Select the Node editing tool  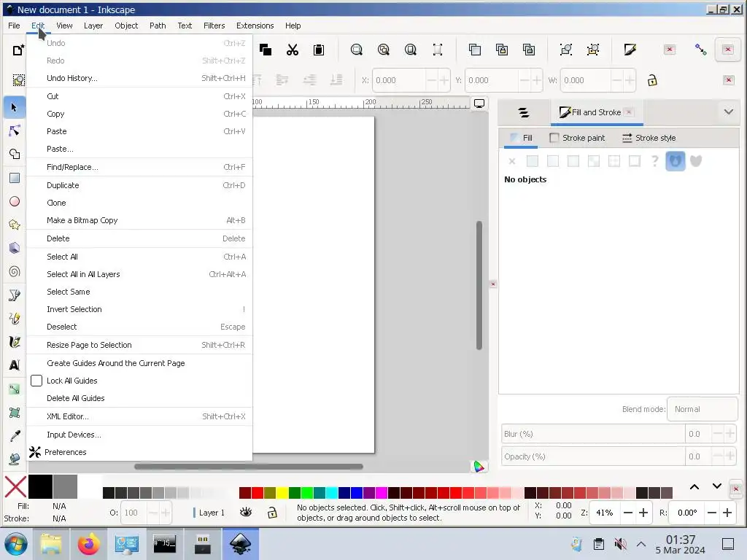(x=15, y=131)
